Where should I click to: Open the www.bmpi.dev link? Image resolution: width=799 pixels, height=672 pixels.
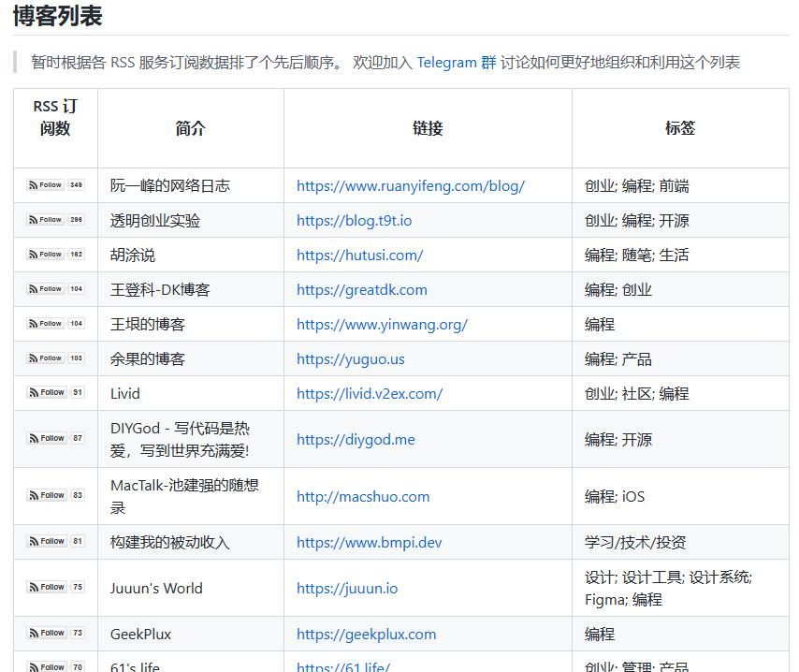point(369,543)
